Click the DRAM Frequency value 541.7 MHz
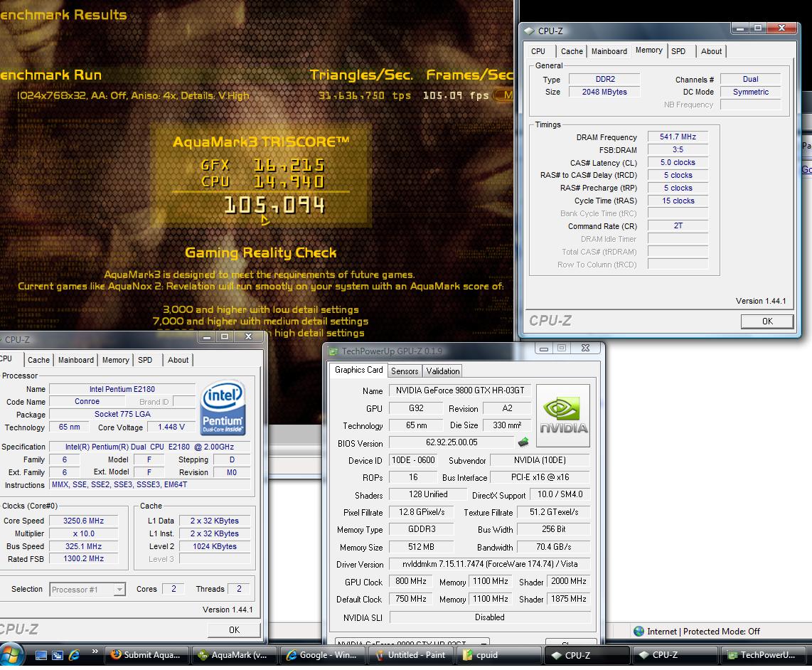Image resolution: width=812 pixels, height=670 pixels. pyautogui.click(x=678, y=137)
